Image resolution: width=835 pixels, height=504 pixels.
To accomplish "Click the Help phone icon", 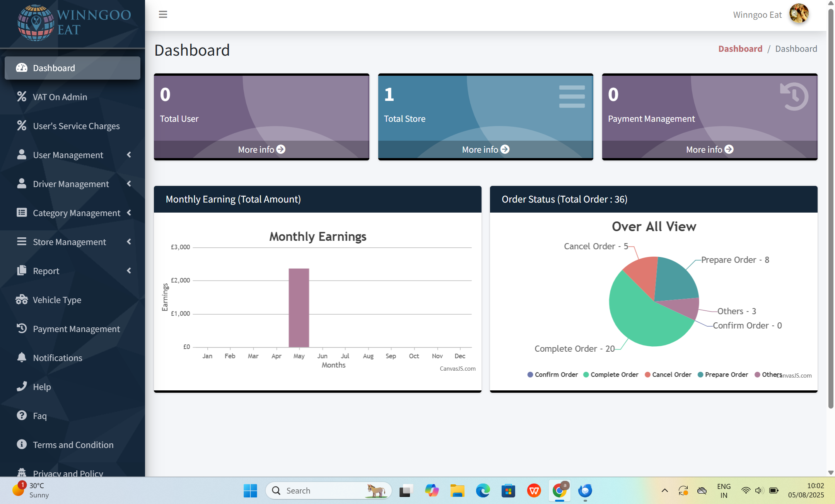I will coord(22,387).
